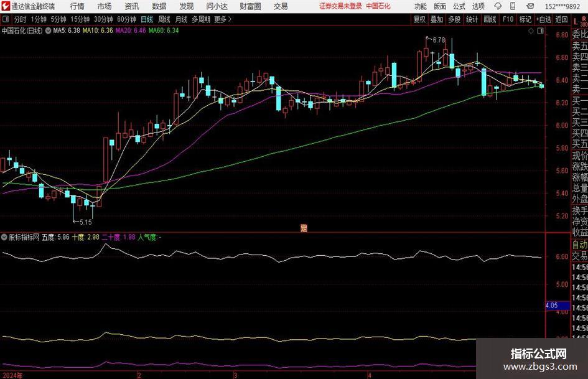Viewport: 588px width, 379px height.
Task: Switch to 60分钟 period tab
Action: [x=127, y=19]
